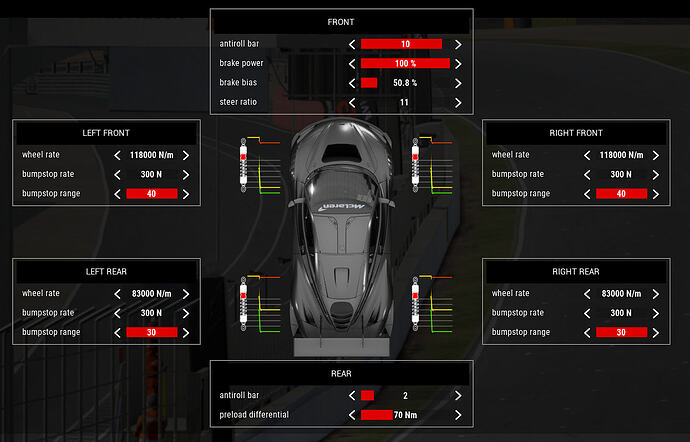Decrease right front wheel rate

[587, 155]
